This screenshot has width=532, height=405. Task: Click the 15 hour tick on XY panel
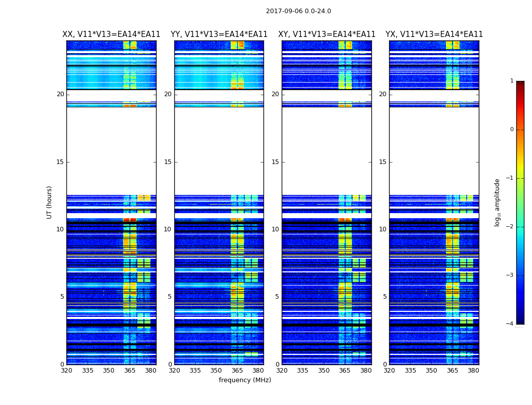pos(275,161)
